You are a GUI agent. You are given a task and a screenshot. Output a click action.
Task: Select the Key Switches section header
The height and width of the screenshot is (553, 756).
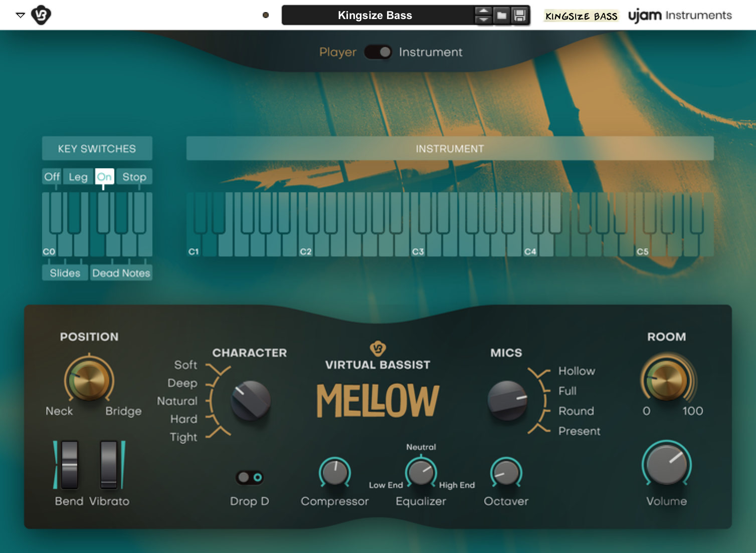coord(97,148)
